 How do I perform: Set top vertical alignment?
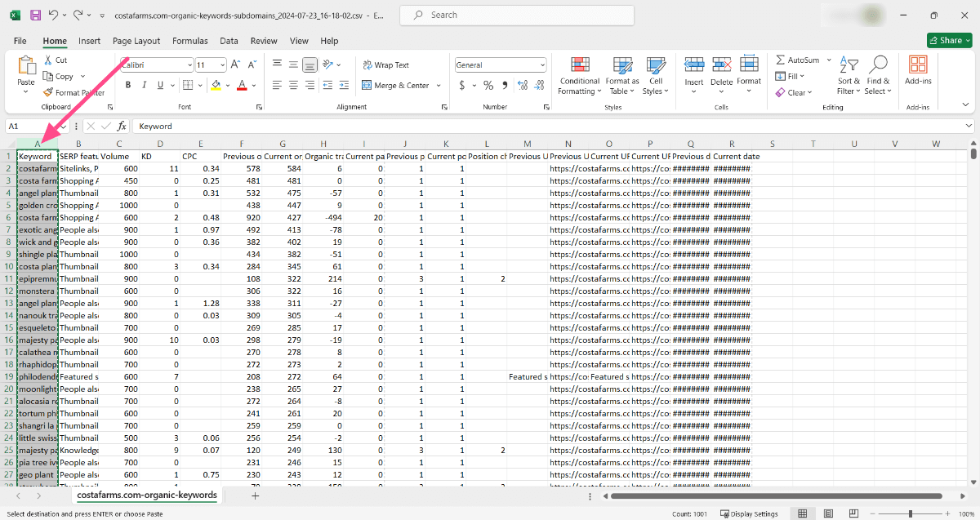coord(277,64)
